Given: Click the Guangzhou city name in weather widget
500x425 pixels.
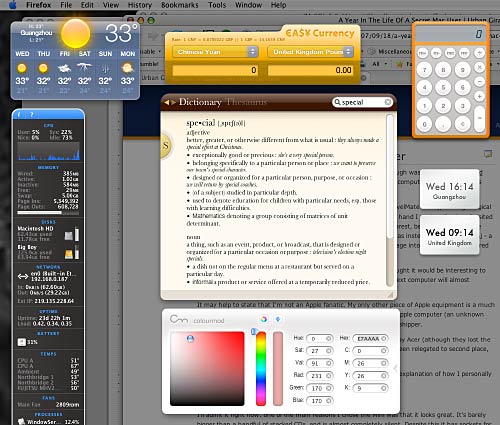Looking at the screenshot, I should [x=36, y=33].
